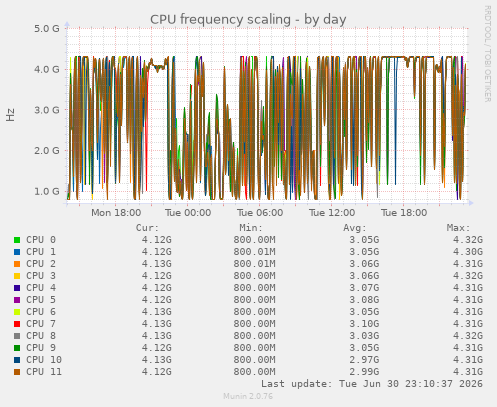Click the 'Tue 18:00' time axis label
Viewport: 497px width, 407px height.
pos(404,213)
